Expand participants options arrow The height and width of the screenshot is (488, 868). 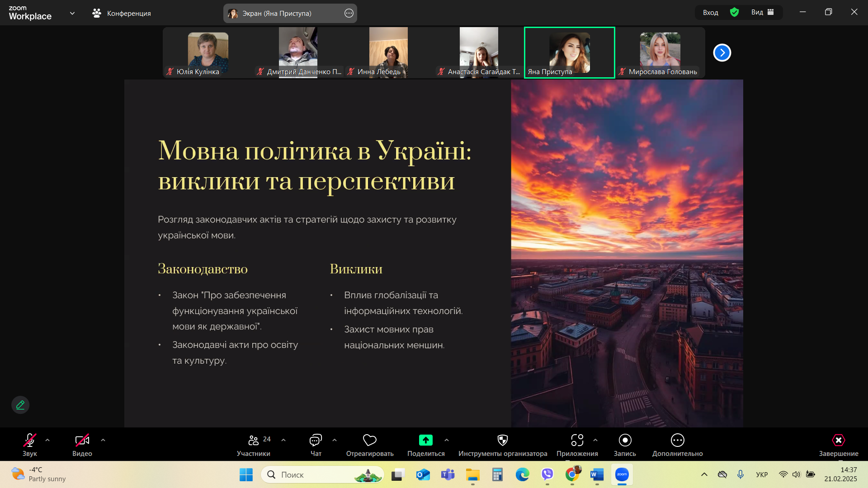[x=283, y=440]
